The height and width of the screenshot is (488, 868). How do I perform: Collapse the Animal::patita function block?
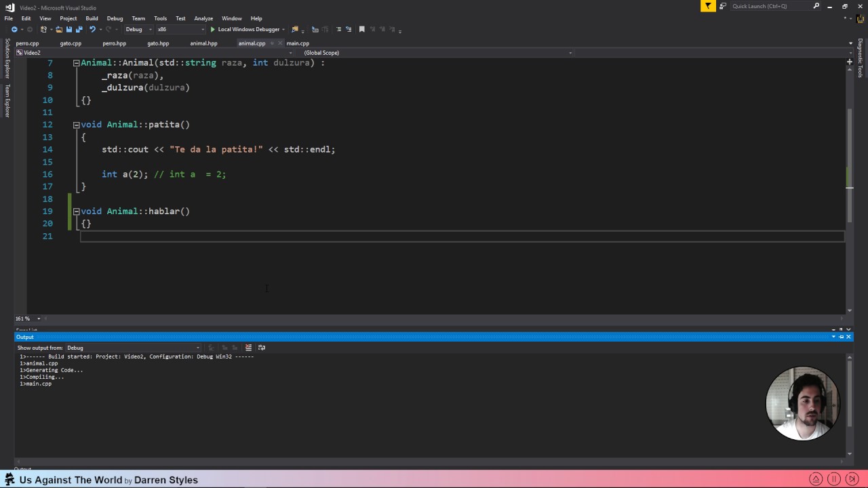tap(77, 125)
